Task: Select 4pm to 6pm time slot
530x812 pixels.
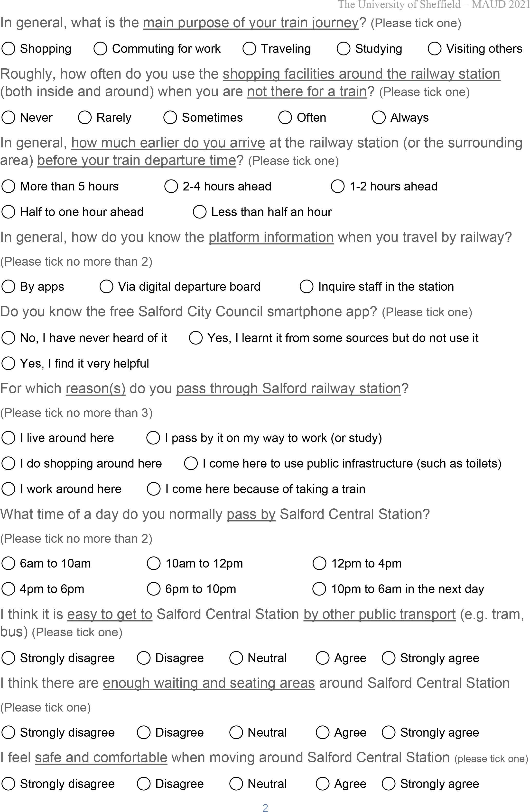Action: (8, 589)
